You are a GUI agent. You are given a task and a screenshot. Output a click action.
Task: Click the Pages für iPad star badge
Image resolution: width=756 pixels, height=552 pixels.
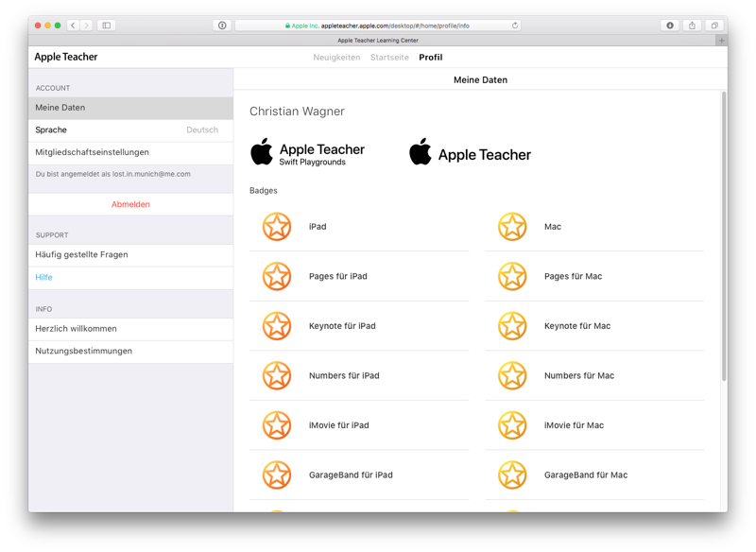coord(277,276)
